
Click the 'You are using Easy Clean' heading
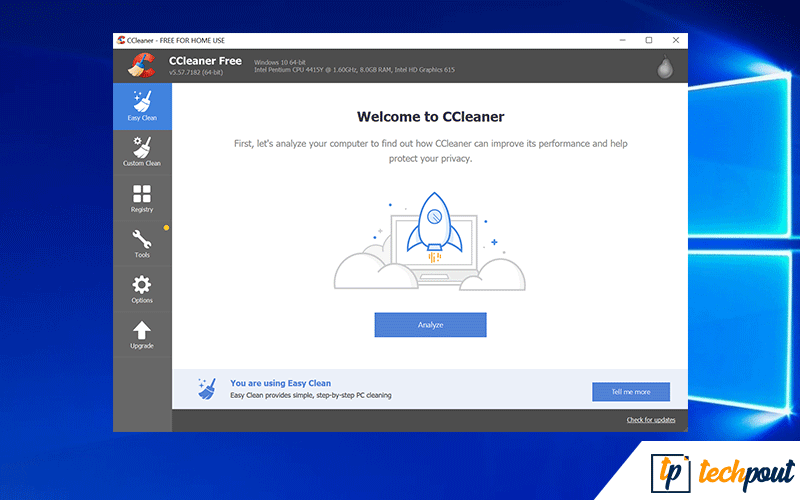pyautogui.click(x=280, y=383)
